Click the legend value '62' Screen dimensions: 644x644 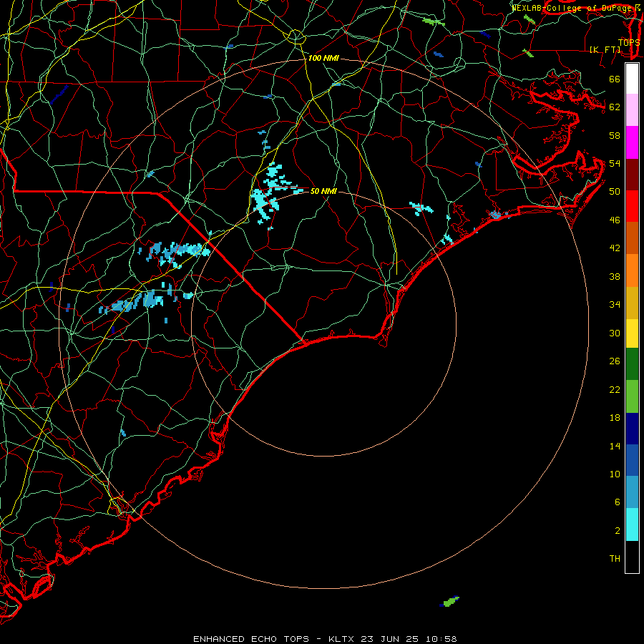615,107
